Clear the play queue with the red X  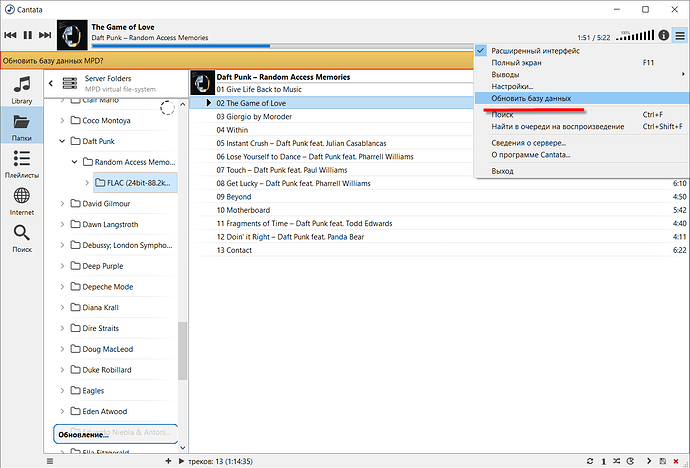click(x=676, y=461)
